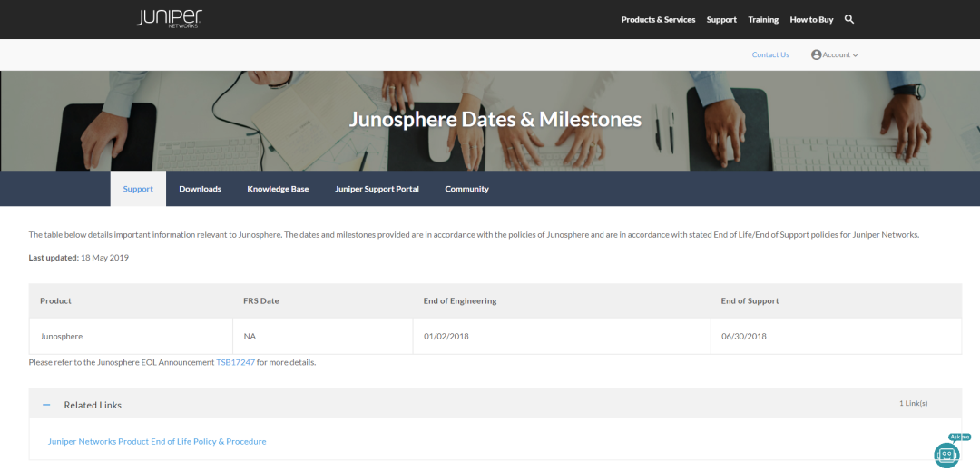Go to Juniper Support Portal tab

coord(377,189)
